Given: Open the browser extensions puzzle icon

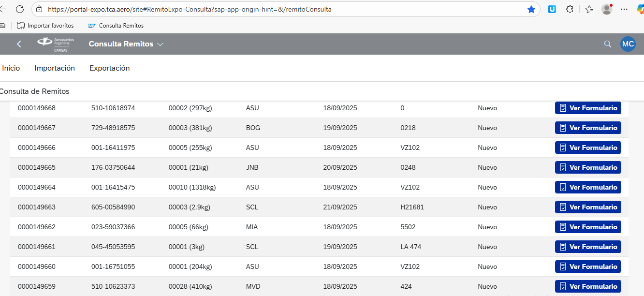Looking at the screenshot, I should 570,9.
